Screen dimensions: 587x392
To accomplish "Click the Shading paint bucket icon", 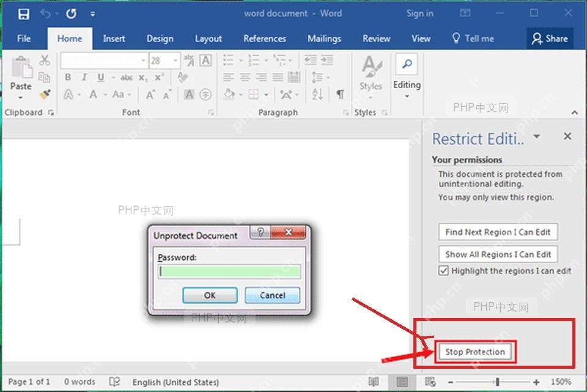I will click(x=229, y=94).
